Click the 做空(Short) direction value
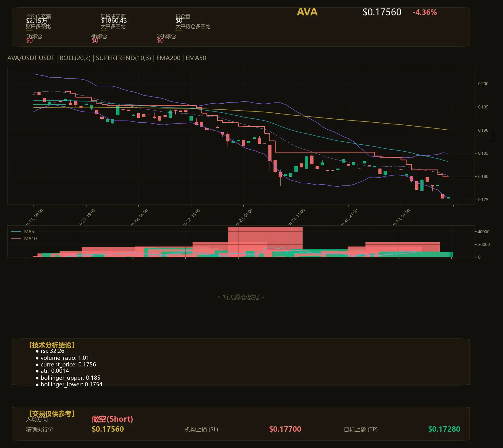 coord(112,419)
